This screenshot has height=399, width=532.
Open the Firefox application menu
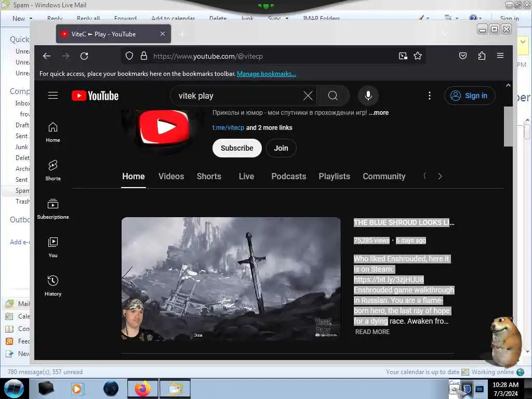click(x=500, y=56)
